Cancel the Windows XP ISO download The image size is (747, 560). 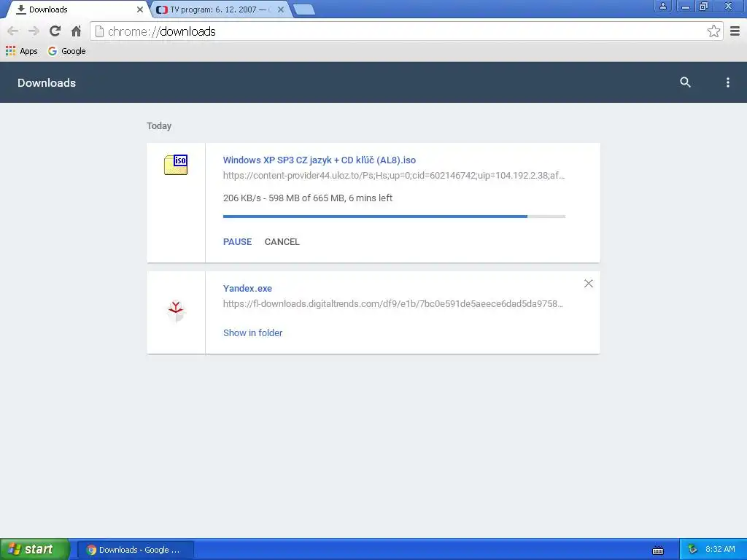tap(282, 242)
